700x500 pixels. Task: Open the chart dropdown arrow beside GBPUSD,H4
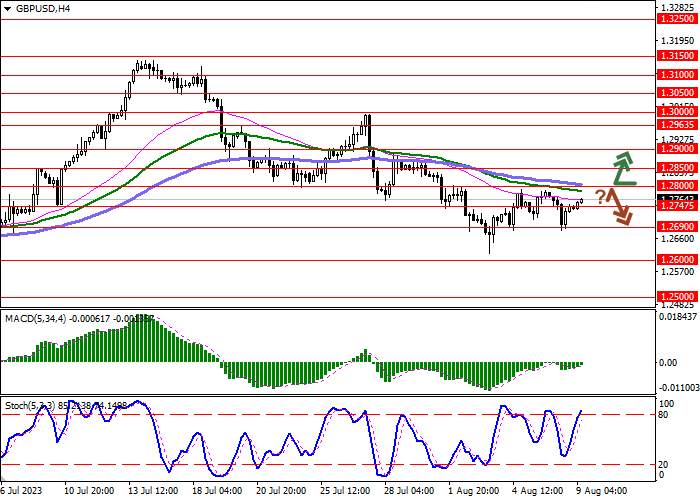(7, 8)
